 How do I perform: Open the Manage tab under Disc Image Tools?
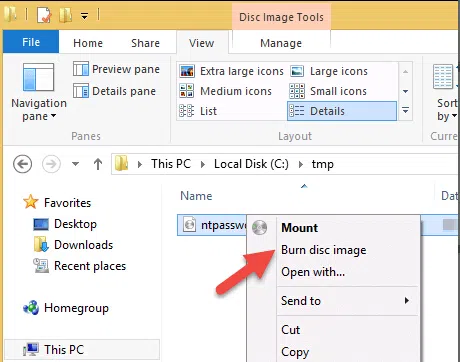point(281,43)
